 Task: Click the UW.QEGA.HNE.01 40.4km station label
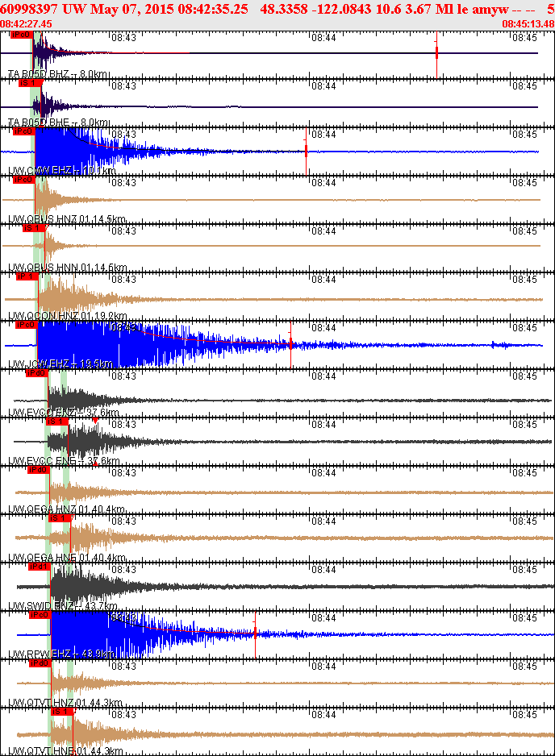[x=67, y=558]
